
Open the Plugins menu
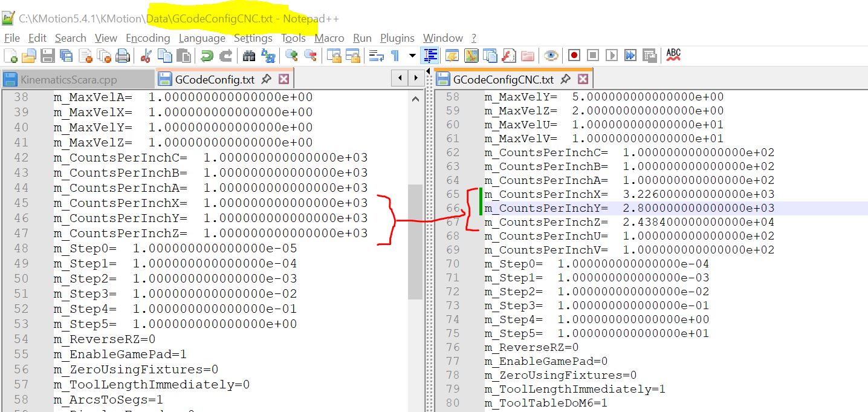[397, 38]
